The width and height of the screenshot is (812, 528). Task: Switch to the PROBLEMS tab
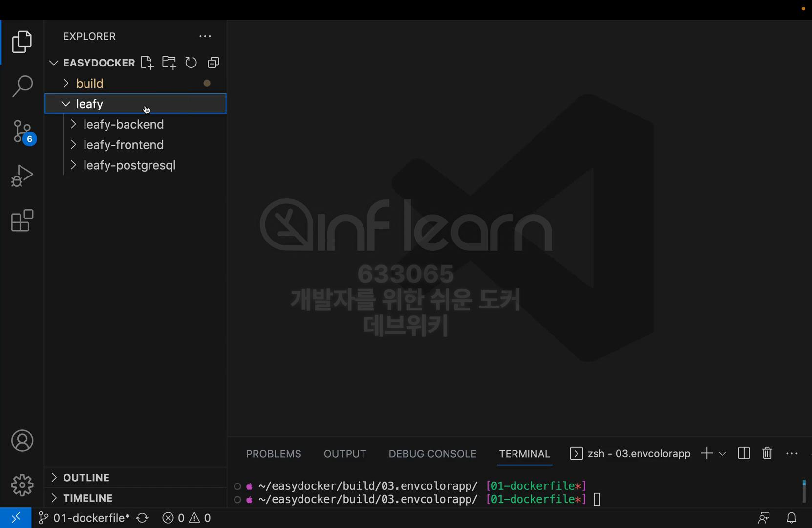274,454
